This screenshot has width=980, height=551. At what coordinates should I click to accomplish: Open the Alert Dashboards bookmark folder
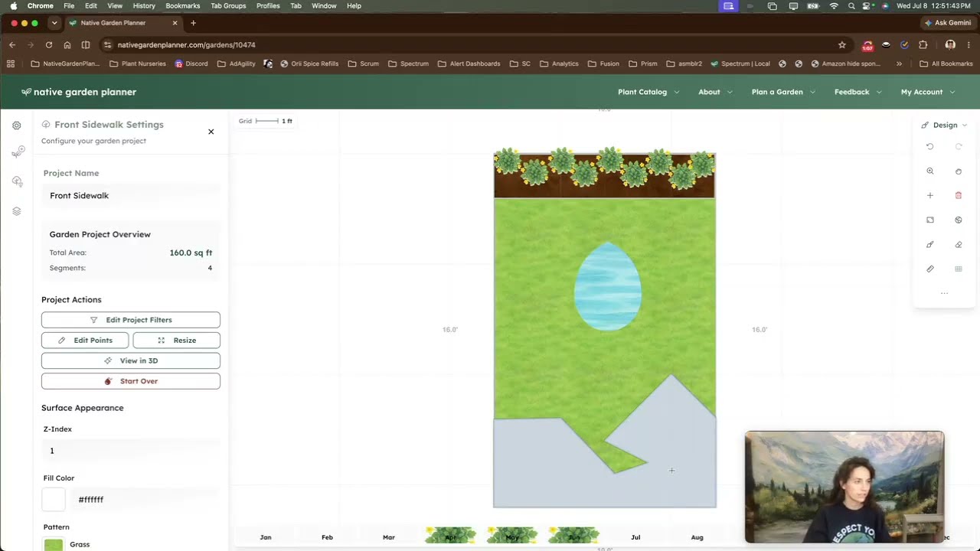pyautogui.click(x=469, y=64)
